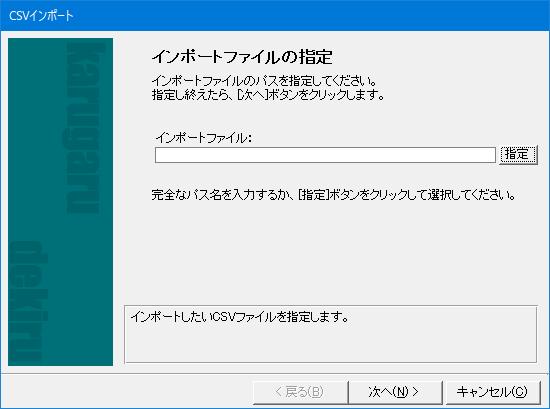
Task: Click the 完全なパス名を入力するか hint text
Action: tap(333, 194)
